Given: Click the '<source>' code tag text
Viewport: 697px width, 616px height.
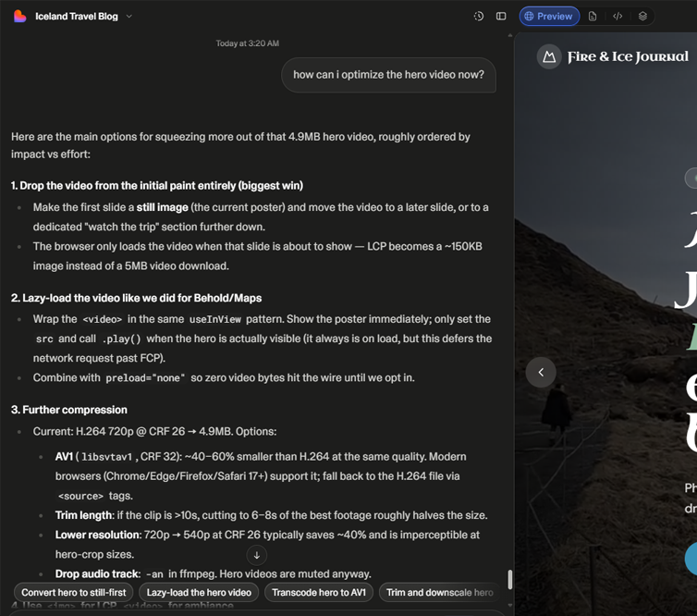Looking at the screenshot, I should (80, 496).
